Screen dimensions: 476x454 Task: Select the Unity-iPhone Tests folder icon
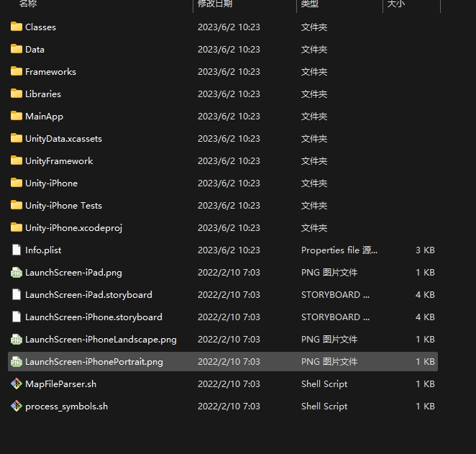(x=17, y=205)
